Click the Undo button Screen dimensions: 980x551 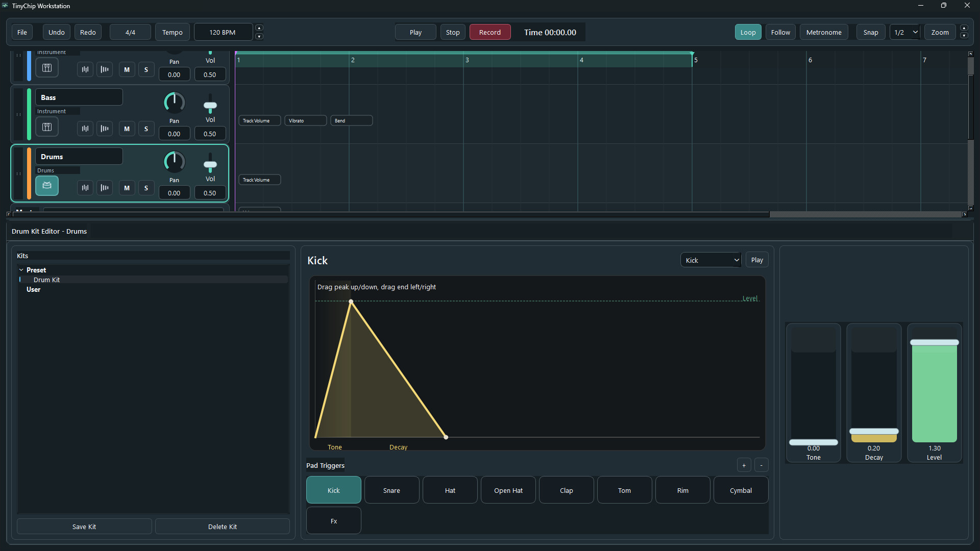(56, 32)
